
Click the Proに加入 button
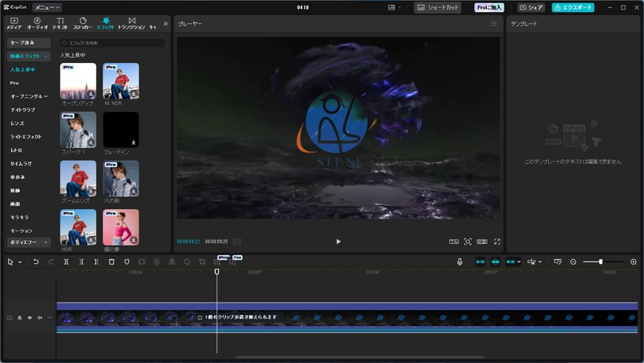pos(489,7)
